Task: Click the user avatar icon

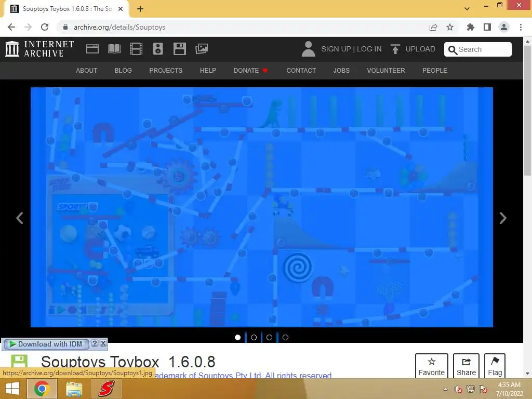Action: 308,49
